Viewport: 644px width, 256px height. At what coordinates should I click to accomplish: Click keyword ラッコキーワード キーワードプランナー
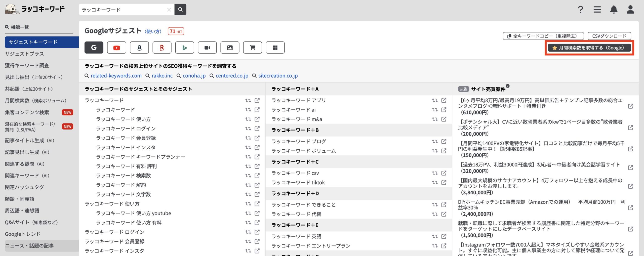tap(140, 157)
